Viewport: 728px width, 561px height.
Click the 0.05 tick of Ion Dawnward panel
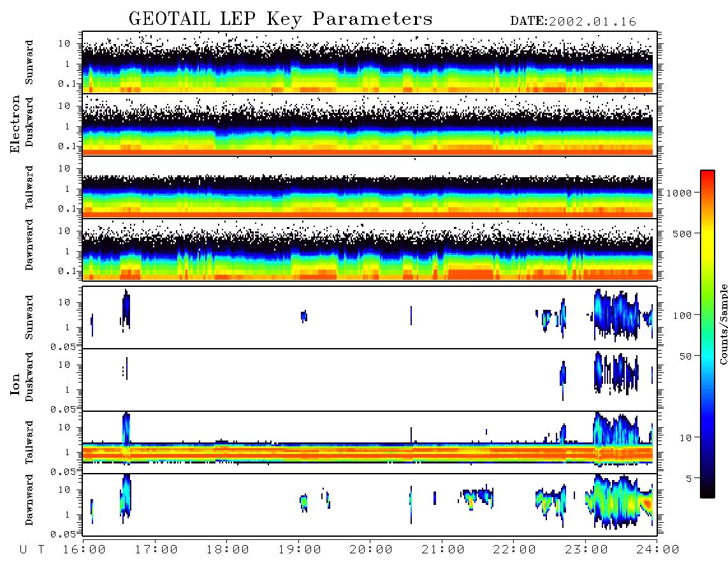[x=63, y=534]
